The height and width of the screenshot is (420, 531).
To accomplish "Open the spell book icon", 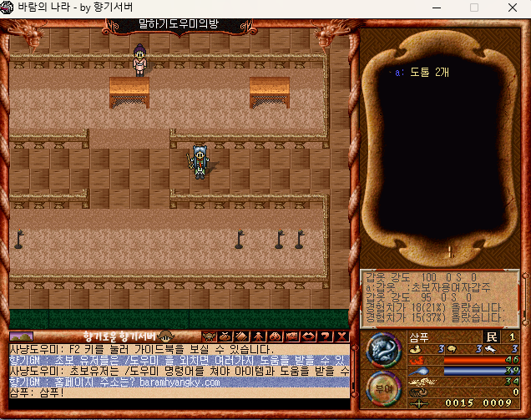I will (x=242, y=337).
